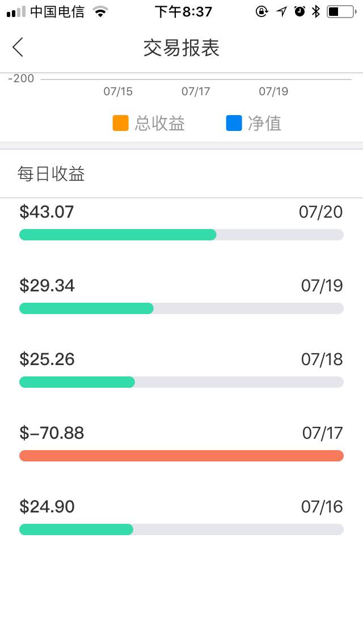The image size is (363, 644).
Task: Tap the 净值 legend label
Action: tap(264, 124)
